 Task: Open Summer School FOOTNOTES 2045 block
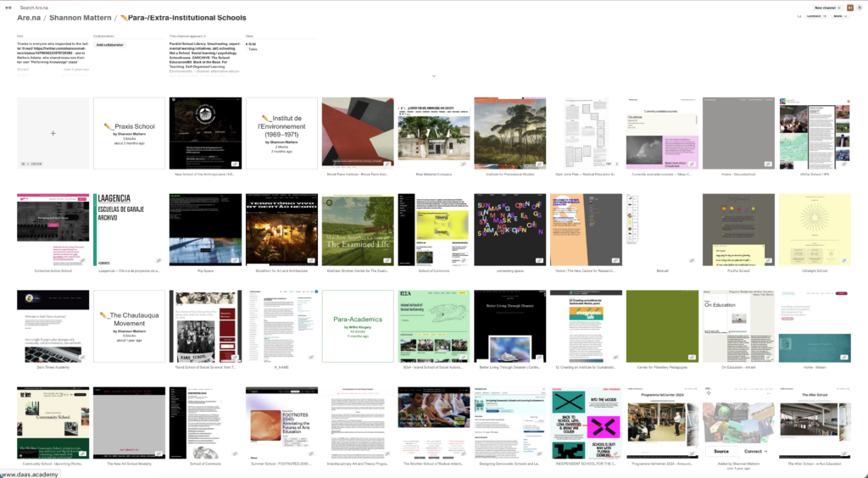(x=281, y=423)
